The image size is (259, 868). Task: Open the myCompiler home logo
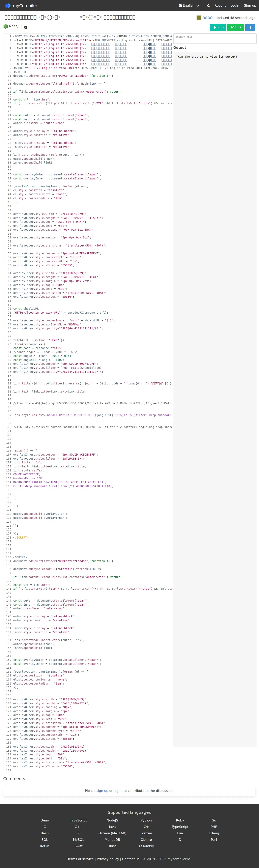pos(21,6)
